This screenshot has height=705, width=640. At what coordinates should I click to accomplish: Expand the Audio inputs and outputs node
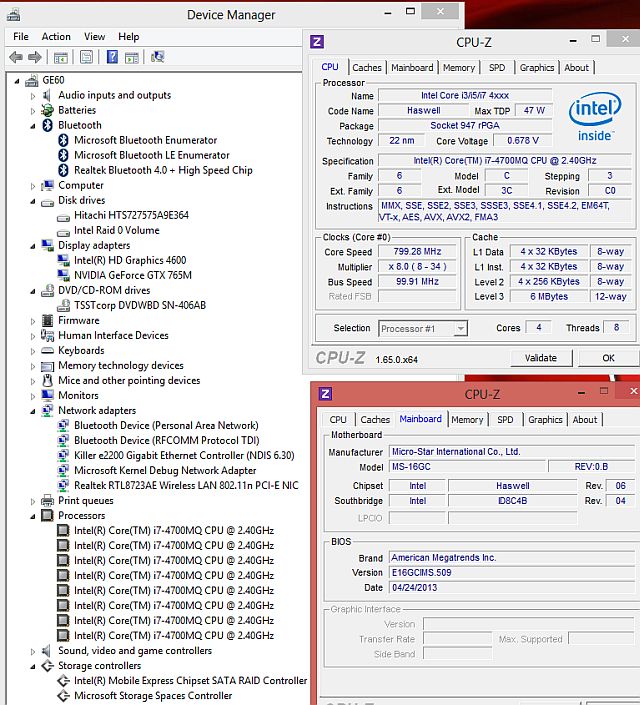point(33,96)
